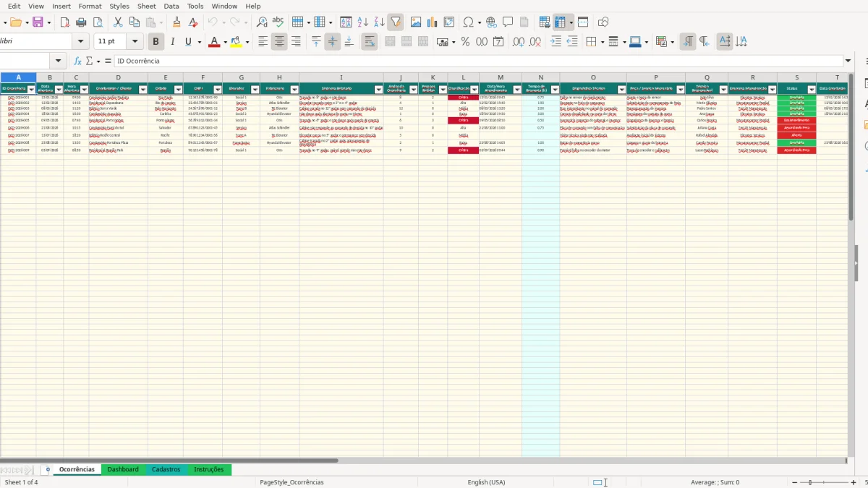Viewport: 868px width, 488px height.
Task: Switch to the Dashboard sheet tab
Action: click(x=123, y=469)
